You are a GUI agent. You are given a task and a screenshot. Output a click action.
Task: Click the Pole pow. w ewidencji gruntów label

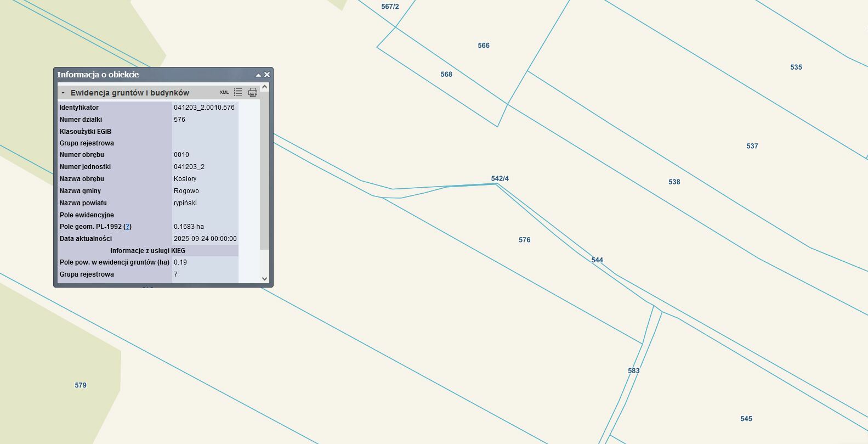click(115, 262)
